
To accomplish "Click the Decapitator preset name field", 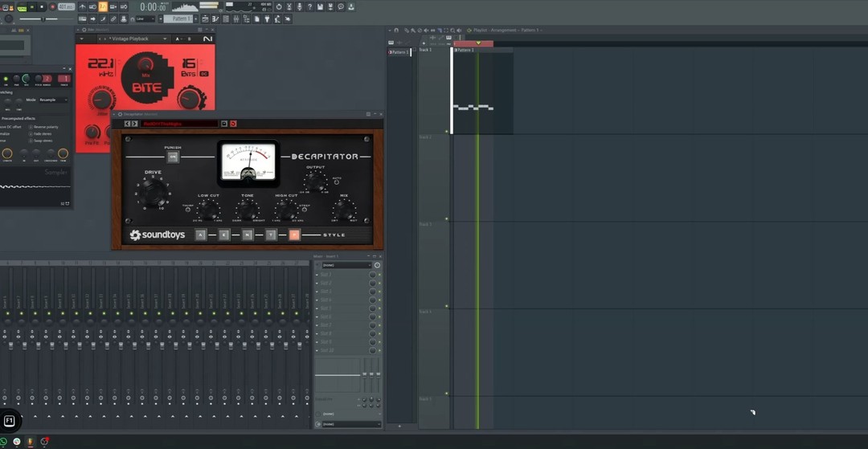I will point(179,124).
